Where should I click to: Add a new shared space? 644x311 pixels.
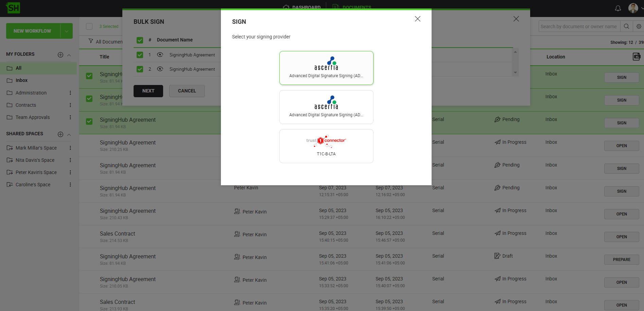coord(60,134)
